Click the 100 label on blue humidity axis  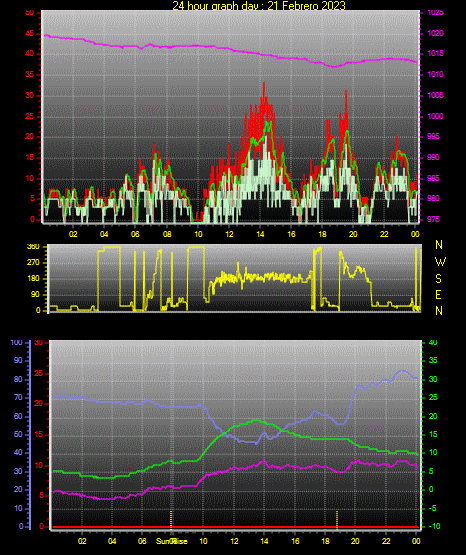[x=17, y=343]
